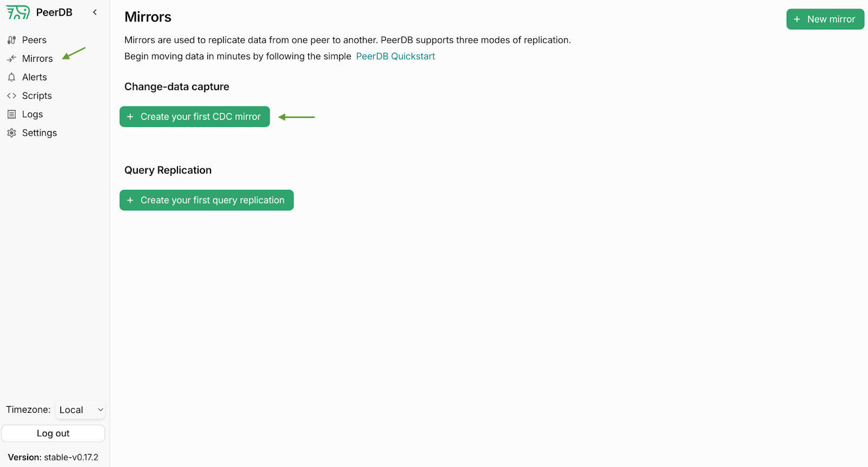868x467 pixels.
Task: Open the Settings menu entry
Action: (x=40, y=133)
